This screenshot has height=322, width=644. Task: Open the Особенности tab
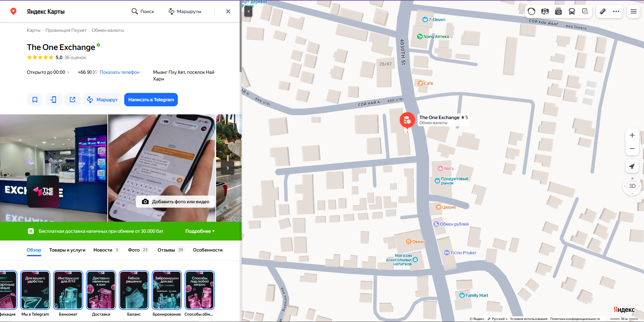click(208, 250)
